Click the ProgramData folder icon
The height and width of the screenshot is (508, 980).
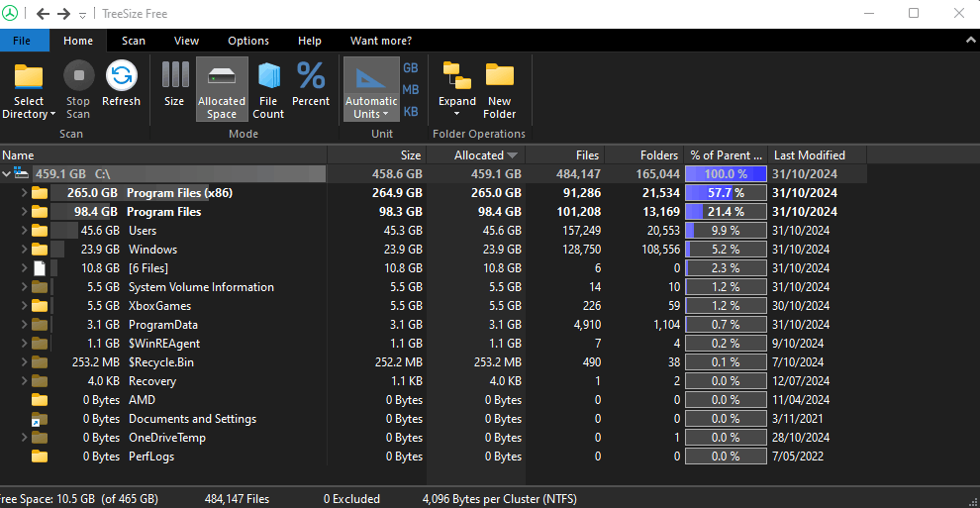pos(40,324)
